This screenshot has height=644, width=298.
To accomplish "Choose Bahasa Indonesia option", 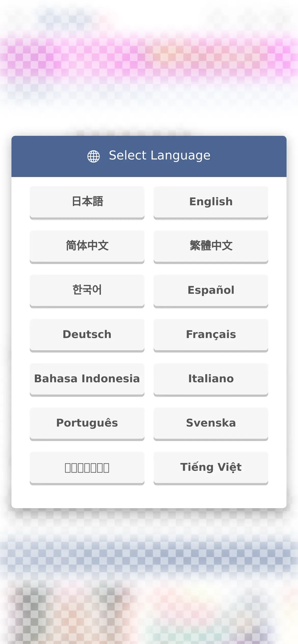I will (x=87, y=380).
